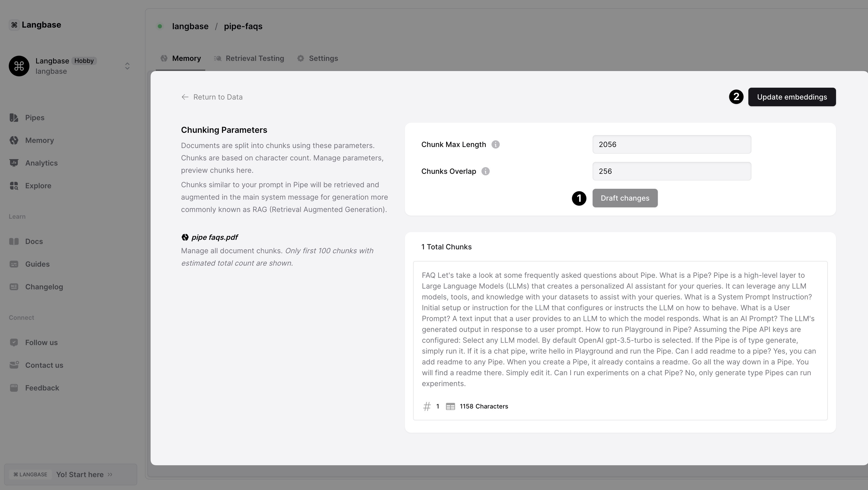
Task: Click the langbase breadcrumb link
Action: 190,26
